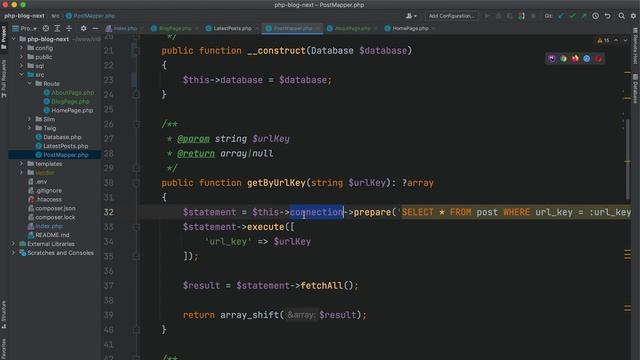Expand the Twig folder
Viewport: 640px width, 360px height.
(x=29, y=128)
